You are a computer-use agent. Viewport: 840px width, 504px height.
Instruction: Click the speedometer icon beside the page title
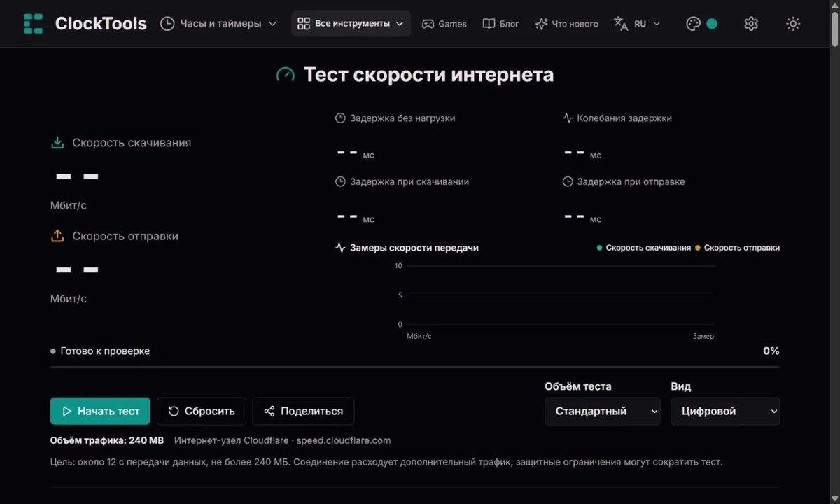(x=286, y=75)
